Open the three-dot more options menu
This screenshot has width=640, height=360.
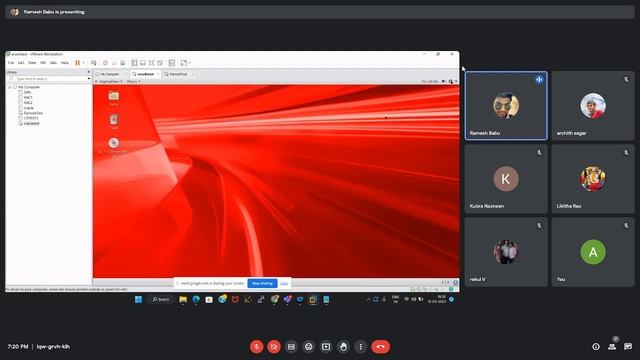point(360,347)
